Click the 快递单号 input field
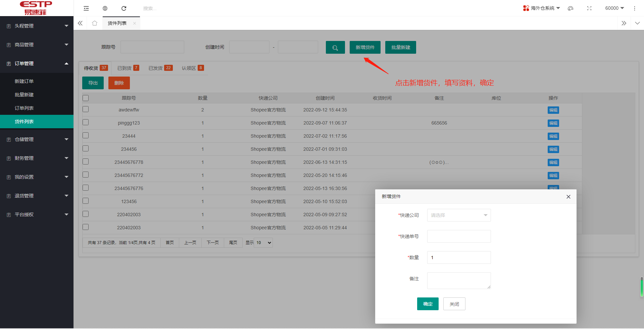 pos(459,236)
